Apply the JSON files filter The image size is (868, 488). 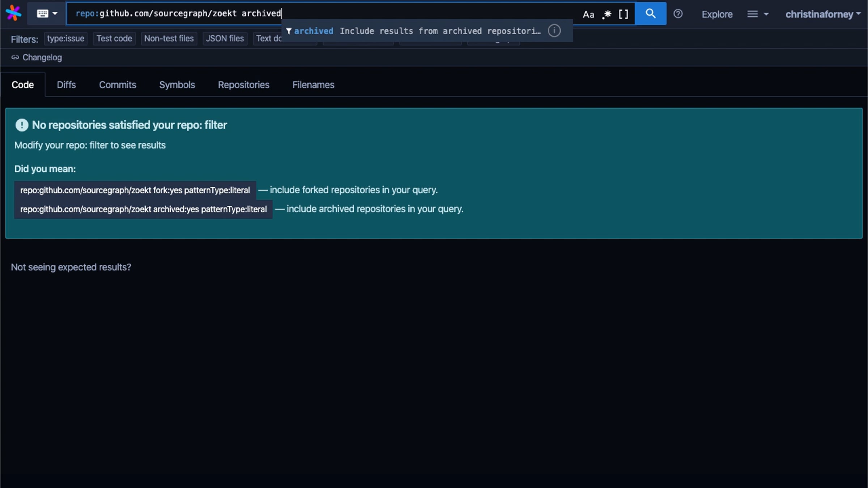pos(225,39)
